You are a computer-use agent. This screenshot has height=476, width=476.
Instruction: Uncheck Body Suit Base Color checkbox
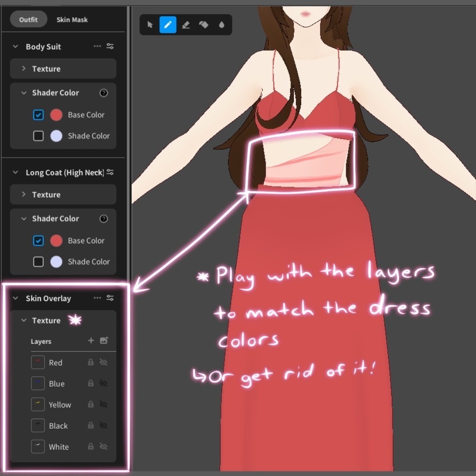(38, 115)
